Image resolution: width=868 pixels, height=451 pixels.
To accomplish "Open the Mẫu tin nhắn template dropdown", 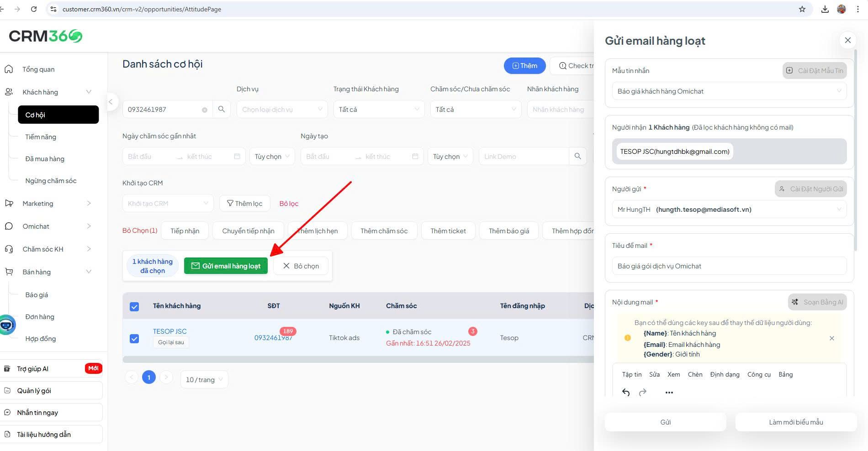I will click(x=729, y=91).
